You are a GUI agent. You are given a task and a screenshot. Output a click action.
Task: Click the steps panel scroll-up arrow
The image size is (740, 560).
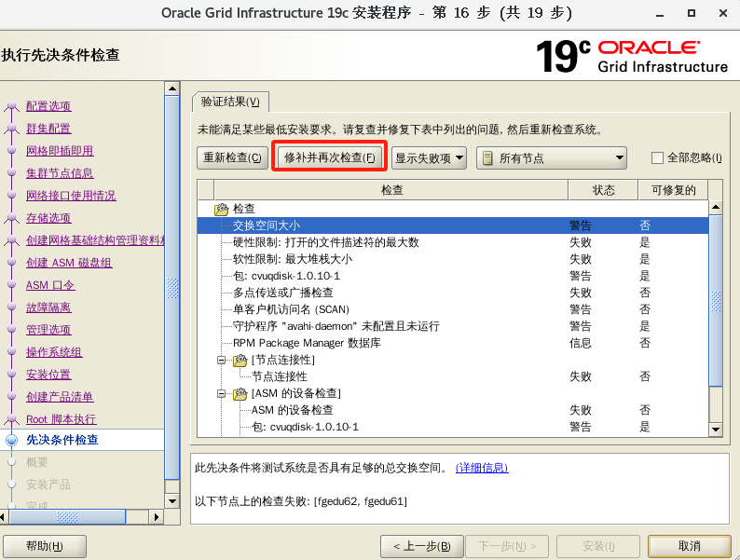click(172, 89)
